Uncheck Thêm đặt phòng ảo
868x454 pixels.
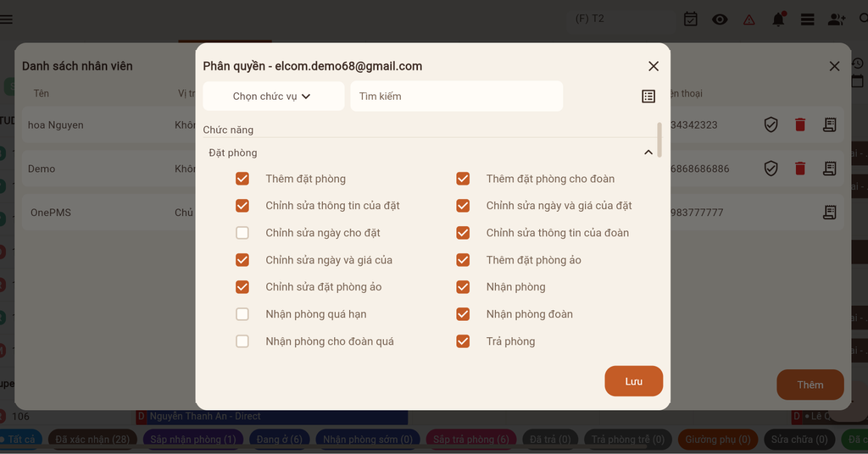coord(463,260)
